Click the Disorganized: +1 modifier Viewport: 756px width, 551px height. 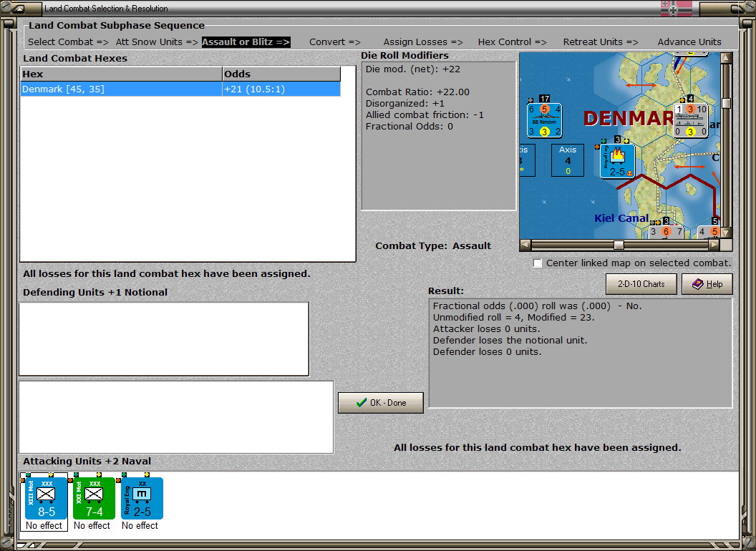point(405,104)
